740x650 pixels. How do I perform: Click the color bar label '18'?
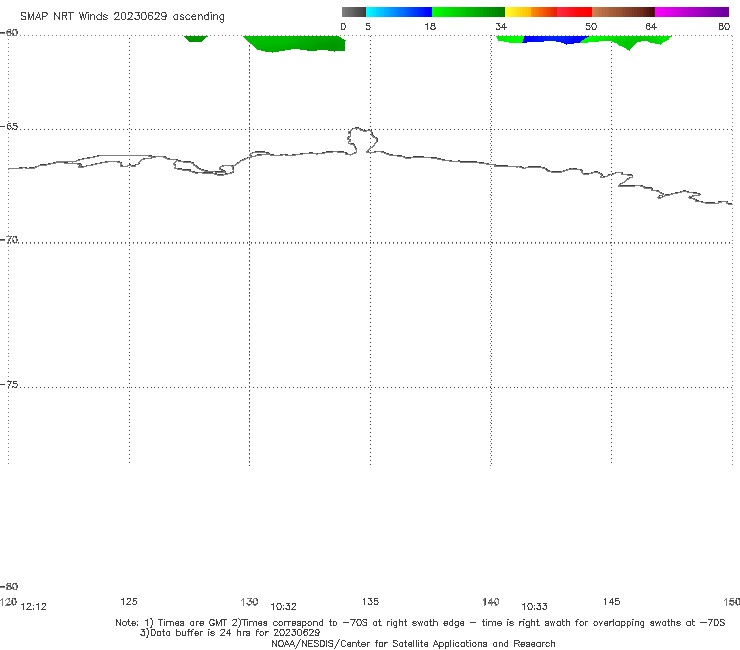(430, 26)
